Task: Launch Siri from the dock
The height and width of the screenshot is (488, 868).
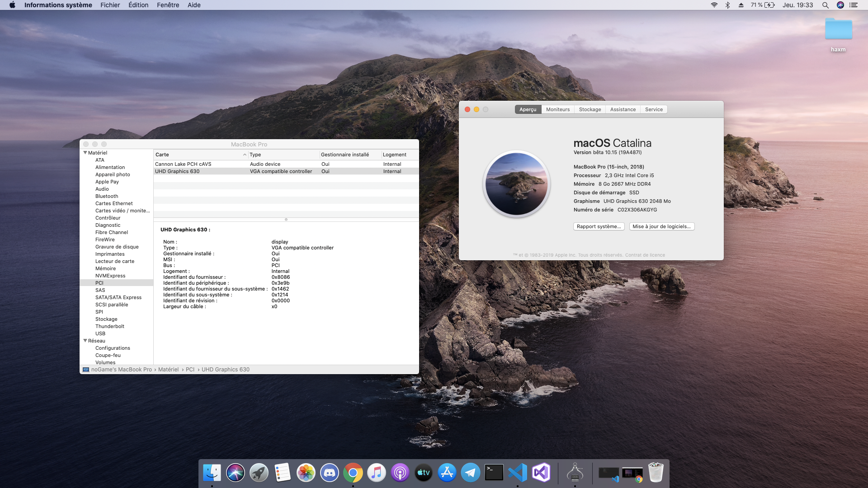Action: (235, 473)
